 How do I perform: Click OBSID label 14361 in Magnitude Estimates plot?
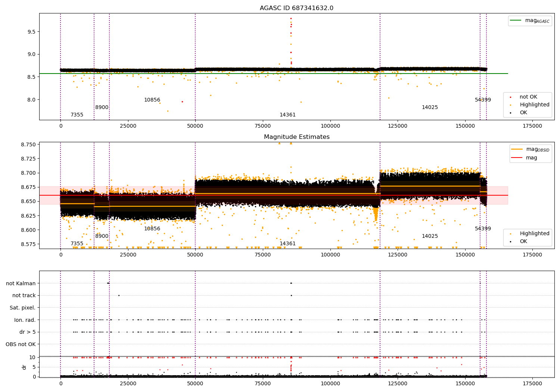[x=287, y=243]
